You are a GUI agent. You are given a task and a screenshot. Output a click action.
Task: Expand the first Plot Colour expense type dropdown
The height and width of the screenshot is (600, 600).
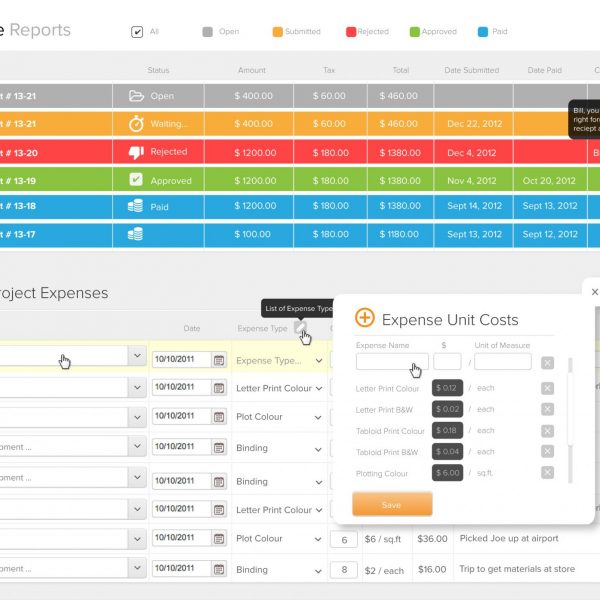tap(318, 417)
